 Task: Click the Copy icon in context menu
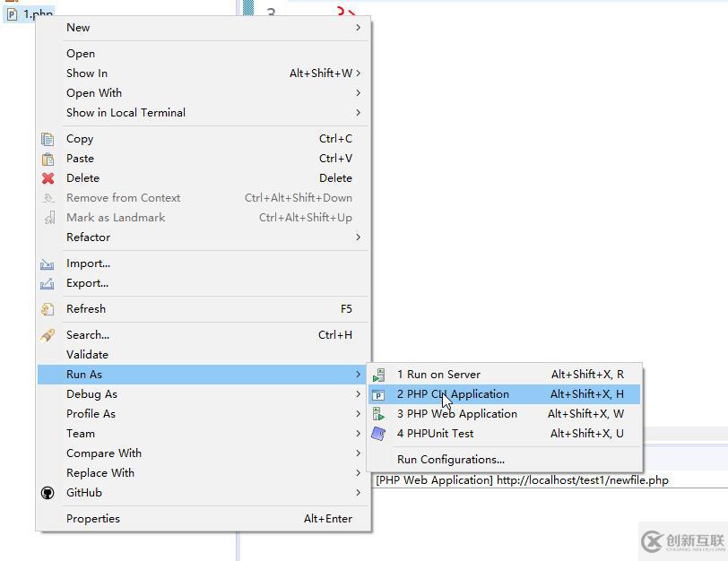pos(48,139)
